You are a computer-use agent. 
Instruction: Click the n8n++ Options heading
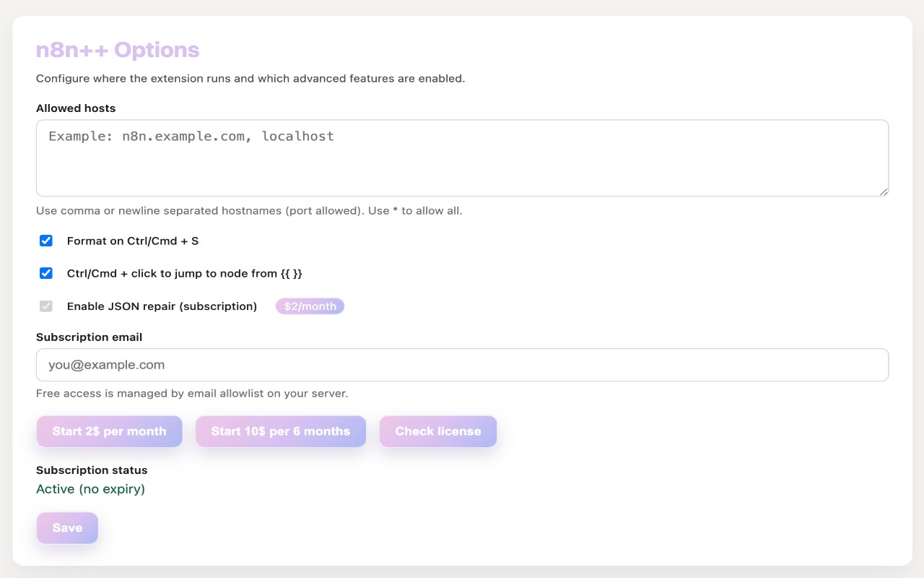click(118, 50)
